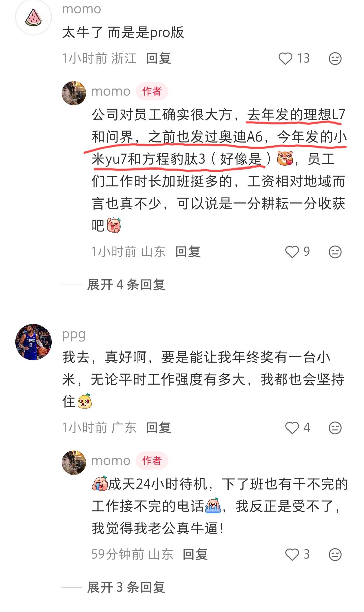Image resolution: width=364 pixels, height=612 pixels.
Task: Open watermelon avatar profile of momo
Action: pos(33,17)
